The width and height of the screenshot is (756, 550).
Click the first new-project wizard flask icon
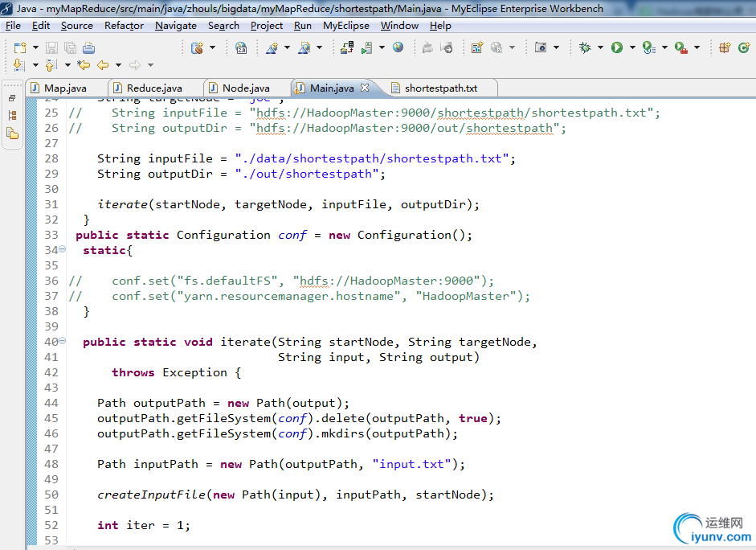(272, 47)
